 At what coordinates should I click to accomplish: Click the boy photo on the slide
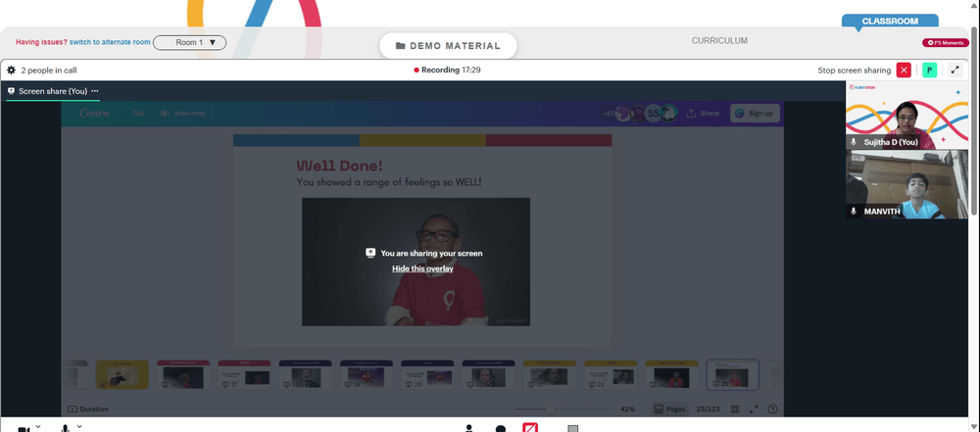click(416, 262)
